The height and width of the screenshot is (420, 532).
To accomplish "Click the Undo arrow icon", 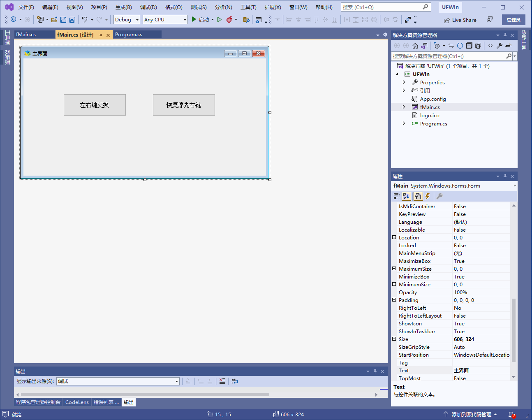I will point(85,19).
